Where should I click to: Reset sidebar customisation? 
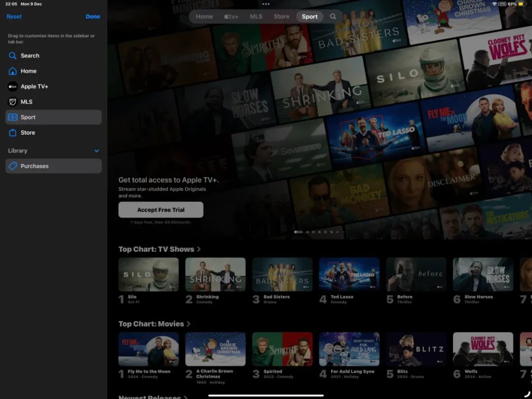tap(14, 16)
